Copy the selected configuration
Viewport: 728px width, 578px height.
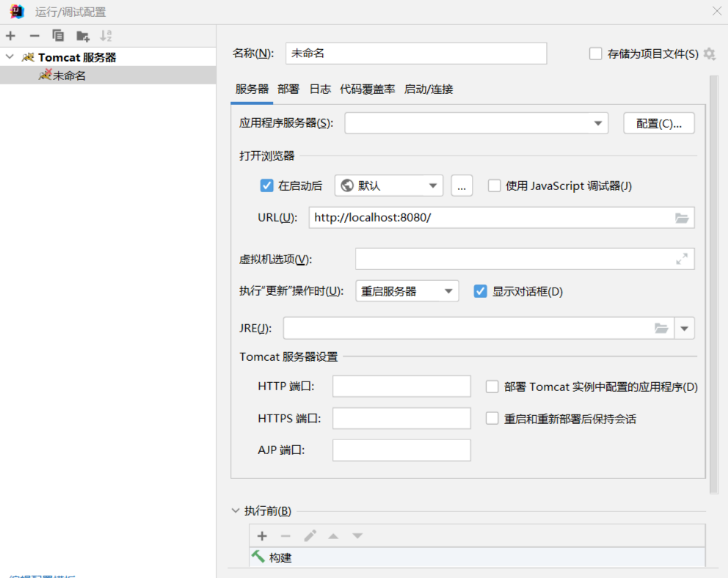[58, 36]
